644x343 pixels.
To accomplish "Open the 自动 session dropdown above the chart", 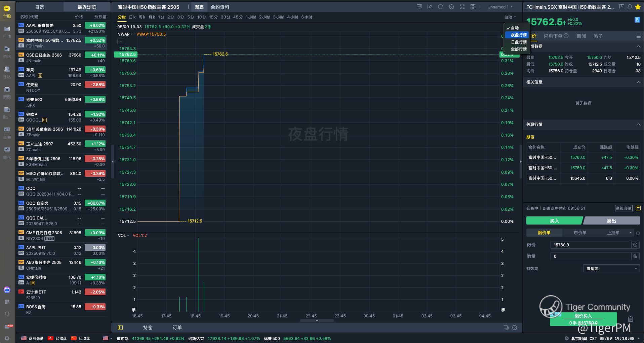I will pos(510,17).
